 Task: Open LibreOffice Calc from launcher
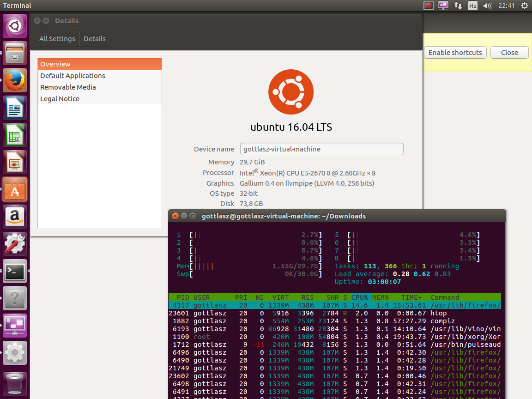[x=15, y=135]
